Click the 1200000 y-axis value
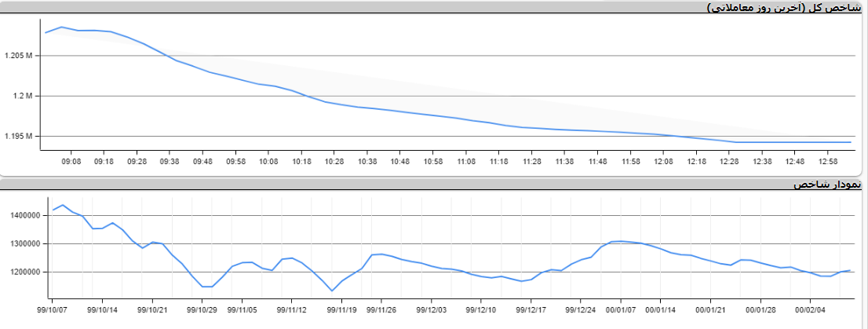 click(x=24, y=272)
